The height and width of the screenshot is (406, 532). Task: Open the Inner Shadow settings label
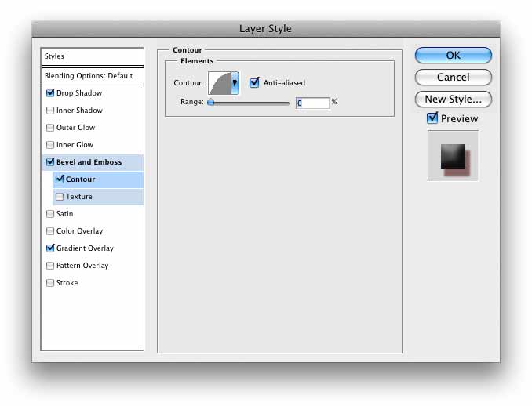pyautogui.click(x=79, y=111)
